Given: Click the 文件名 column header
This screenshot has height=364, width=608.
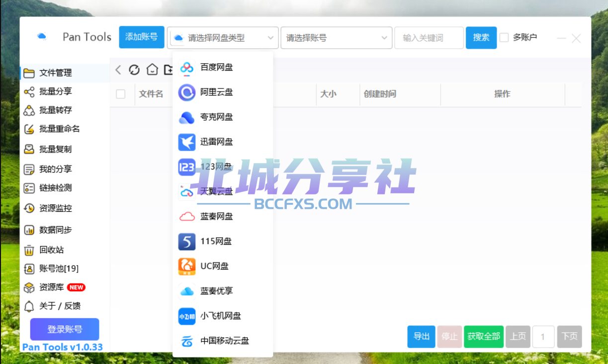Looking at the screenshot, I should 151,94.
